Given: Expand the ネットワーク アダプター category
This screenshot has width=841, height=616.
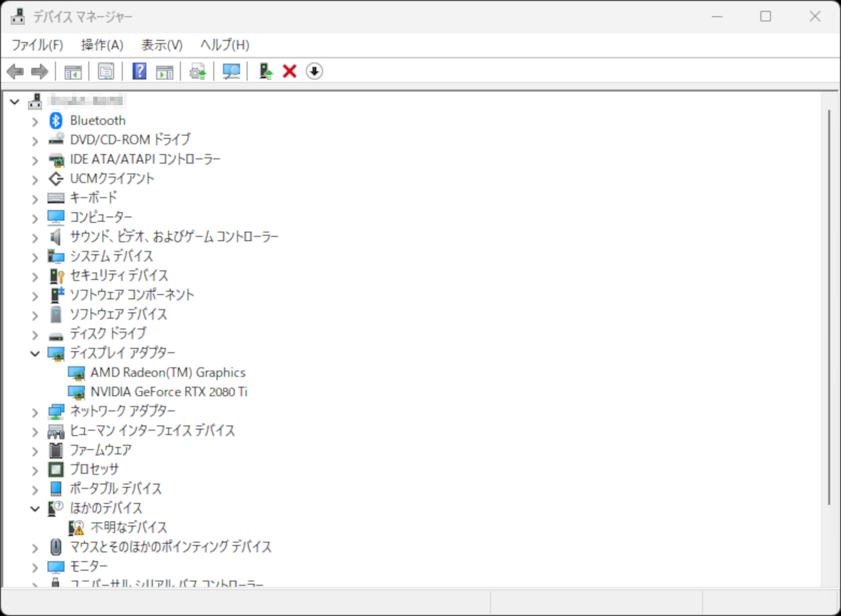Looking at the screenshot, I should [35, 411].
